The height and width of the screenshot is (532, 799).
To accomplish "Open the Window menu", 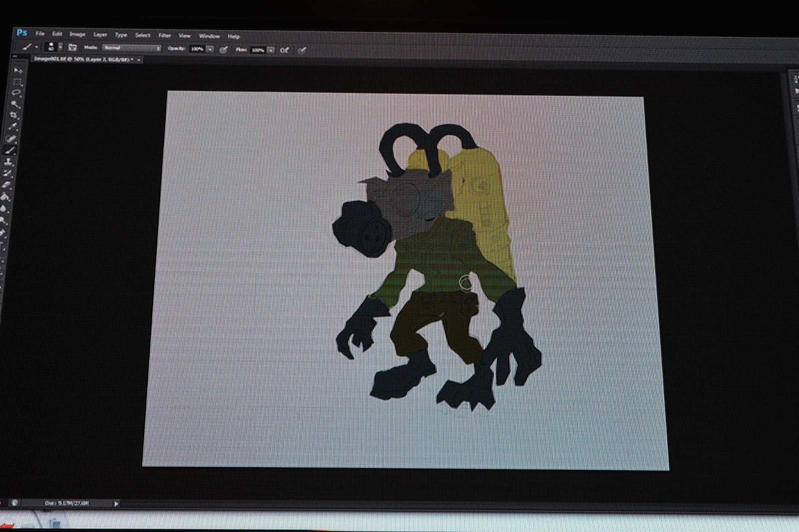I will pos(209,36).
